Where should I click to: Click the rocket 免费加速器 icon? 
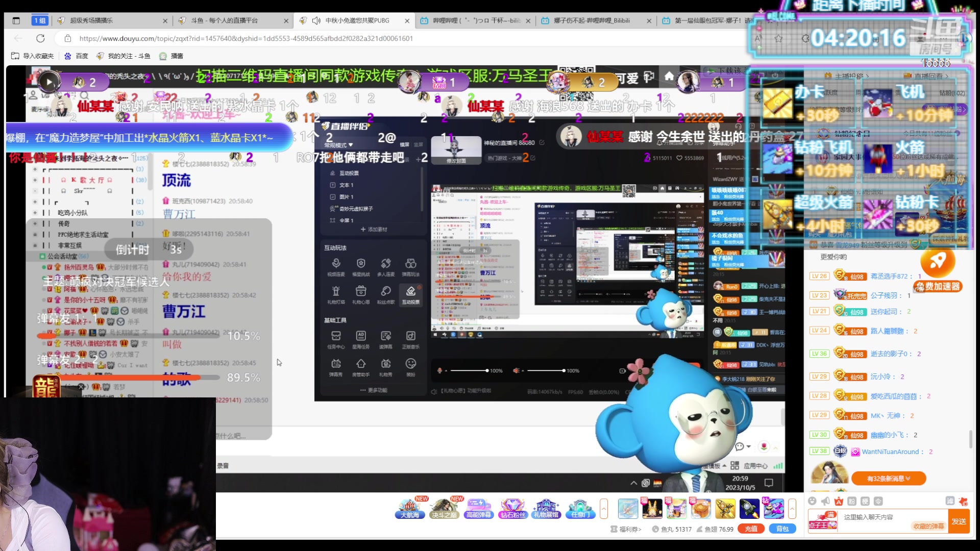point(938,271)
